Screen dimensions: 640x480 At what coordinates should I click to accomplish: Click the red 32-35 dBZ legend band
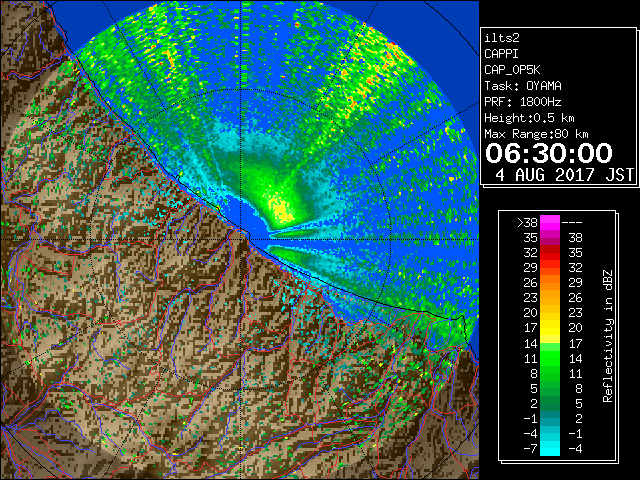550,253
